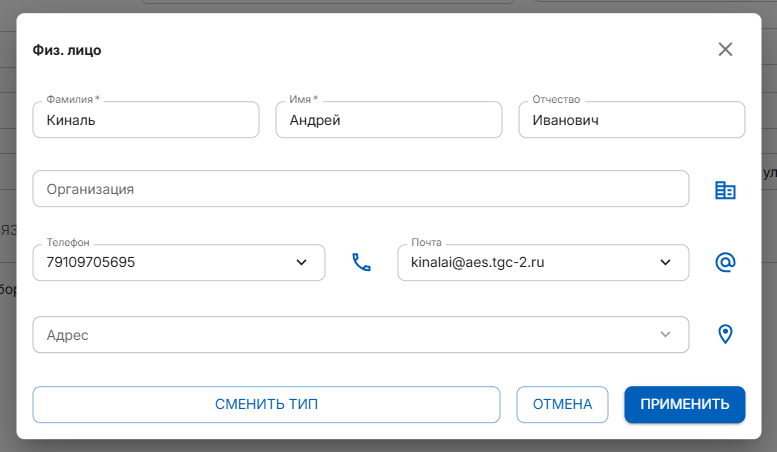Click into the empty Организация field
Viewport: 777px width, 452px height.
[360, 189]
